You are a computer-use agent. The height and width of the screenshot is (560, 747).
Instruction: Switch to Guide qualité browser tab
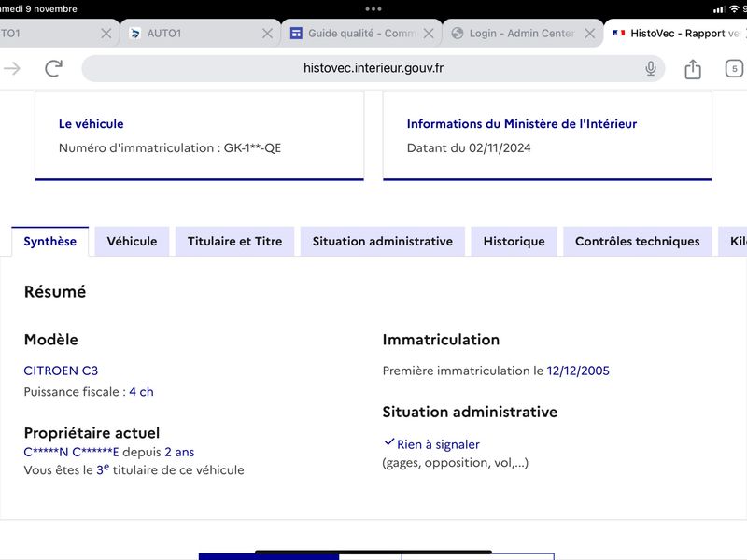click(361, 34)
